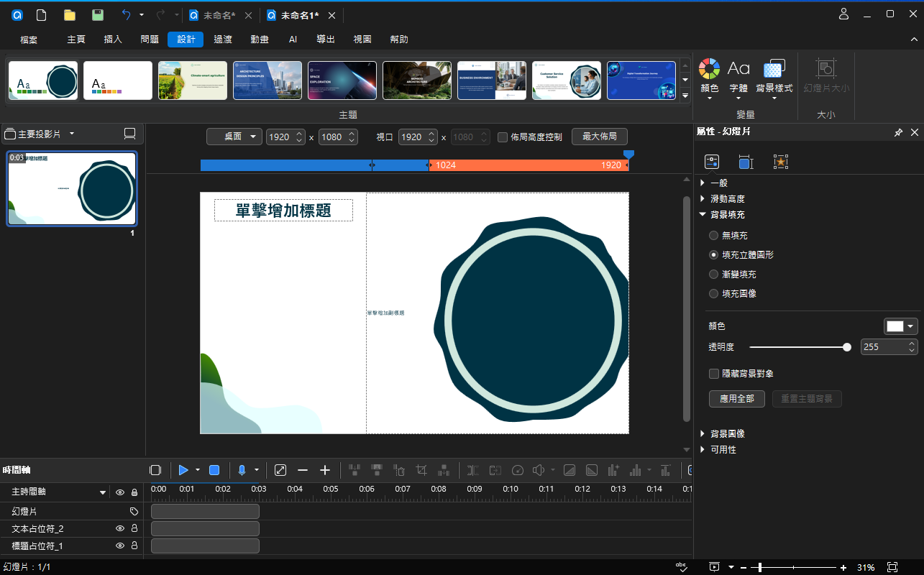Viewport: 924px width, 575px height.
Task: Switch to the 主頁 ribbon tab
Action: pos(76,40)
